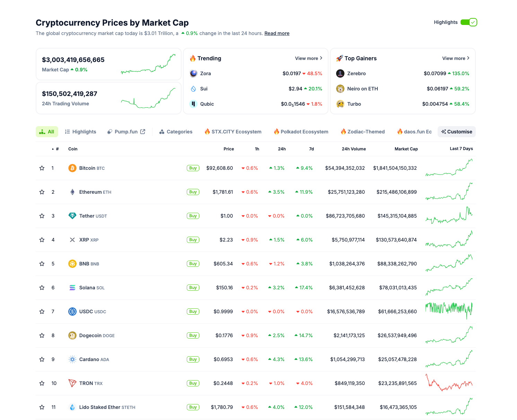The height and width of the screenshot is (420, 517).
Task: Star Dogecoin in the watchlist column
Action: pyautogui.click(x=42, y=335)
